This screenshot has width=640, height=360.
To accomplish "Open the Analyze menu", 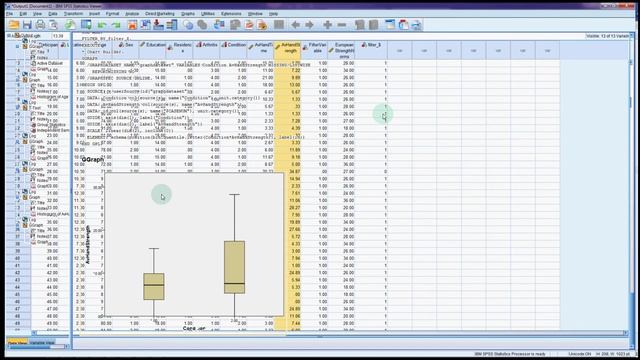I will pos(132,13).
